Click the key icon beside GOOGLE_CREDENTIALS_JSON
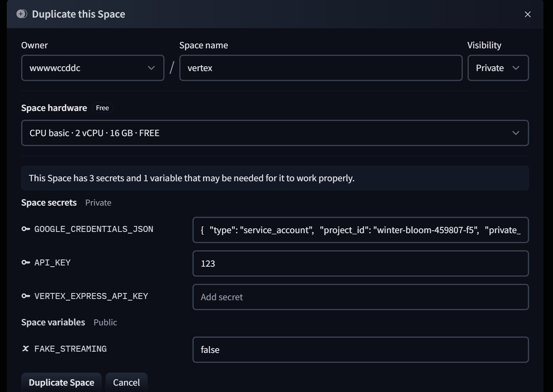The image size is (553, 392). click(26, 229)
